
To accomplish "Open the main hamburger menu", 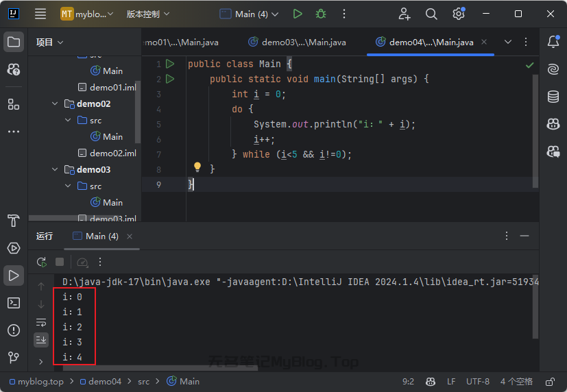I will click(40, 14).
